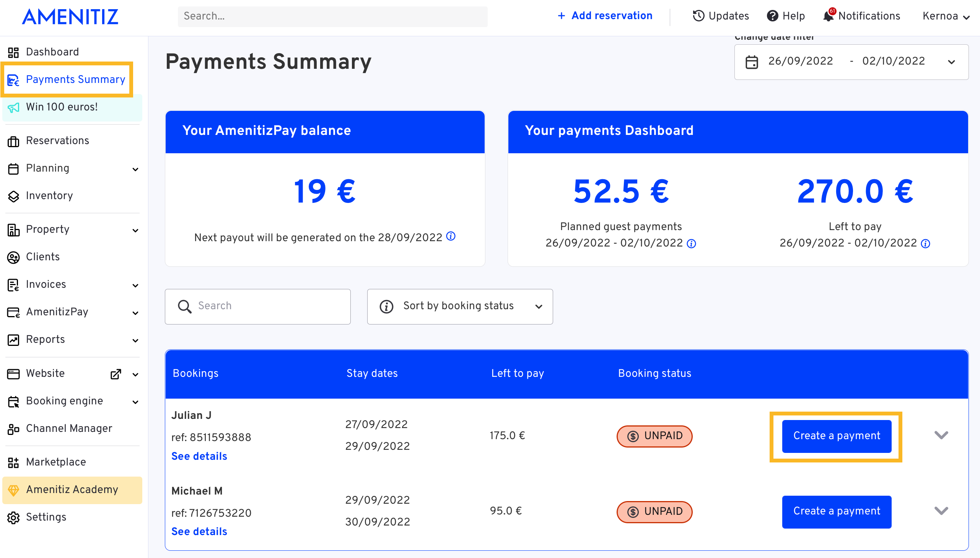The width and height of the screenshot is (980, 558).
Task: Click the Planning calendar icon
Action: coord(13,169)
